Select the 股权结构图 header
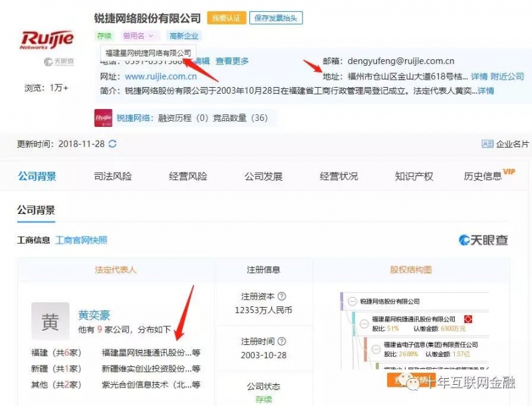 [x=411, y=270]
